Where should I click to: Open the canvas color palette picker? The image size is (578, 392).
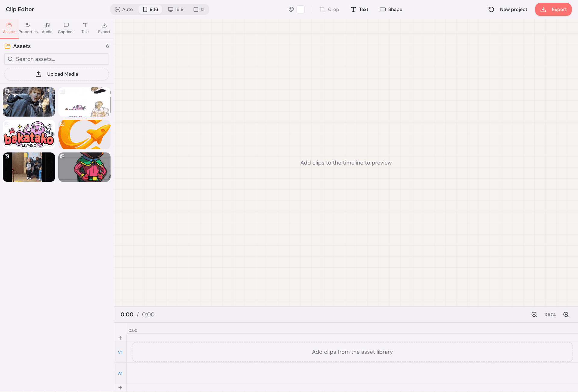point(291,9)
